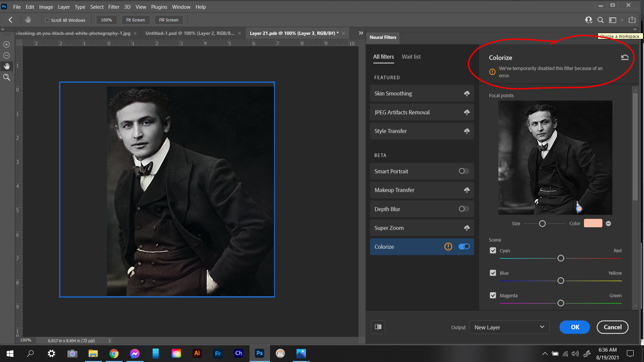Choose the remove focal point tool
Image resolution: width=644 pixels, height=362 pixels.
click(6, 55)
